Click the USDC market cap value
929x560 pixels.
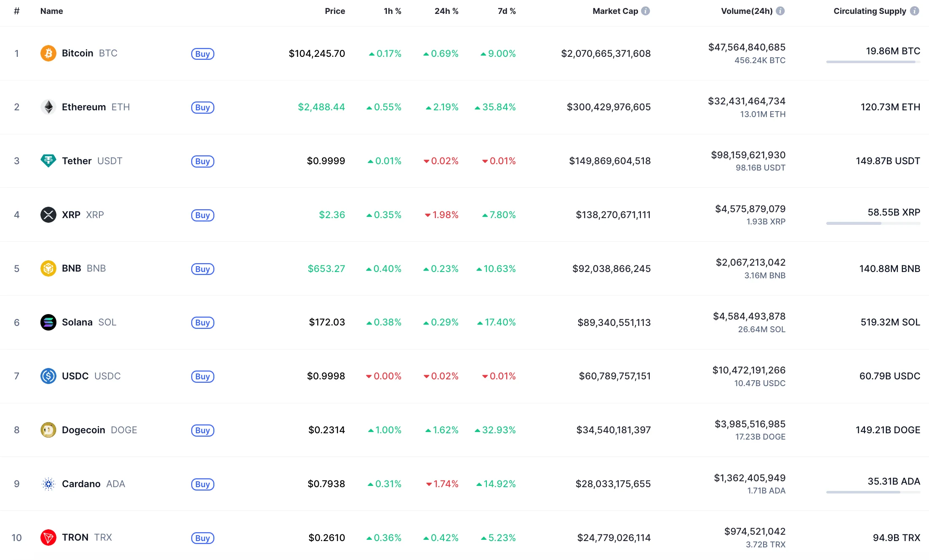pyautogui.click(x=614, y=376)
